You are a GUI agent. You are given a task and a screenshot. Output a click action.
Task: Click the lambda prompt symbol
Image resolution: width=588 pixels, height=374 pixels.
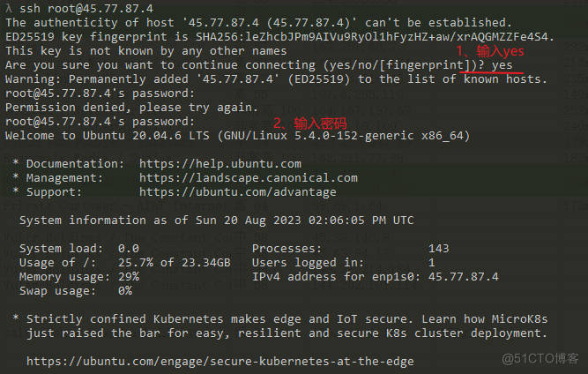coord(9,8)
